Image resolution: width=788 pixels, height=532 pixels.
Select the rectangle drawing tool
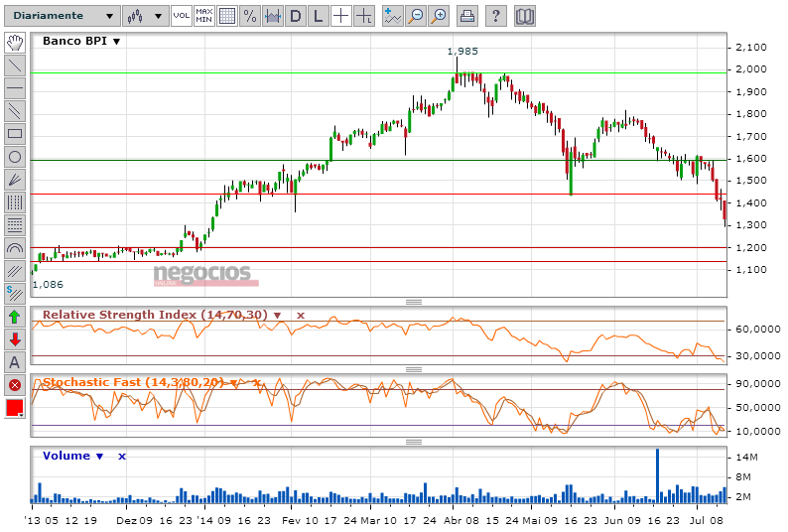(15, 134)
